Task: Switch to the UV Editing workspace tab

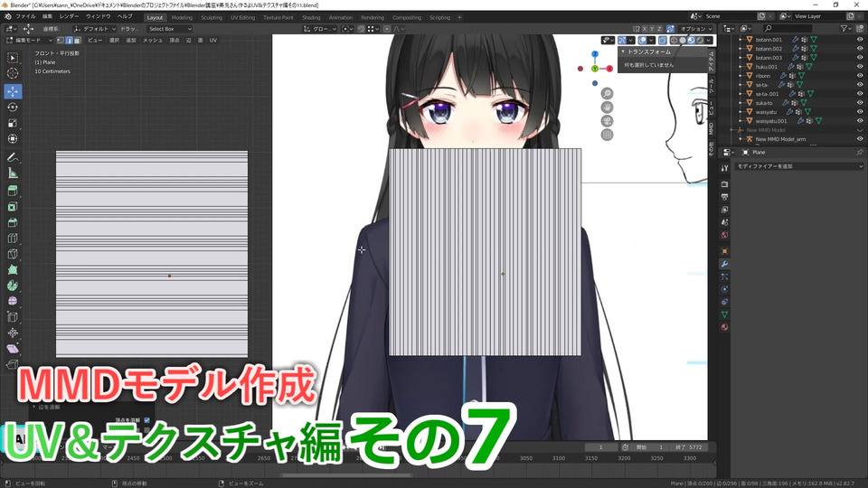Action: 242,18
